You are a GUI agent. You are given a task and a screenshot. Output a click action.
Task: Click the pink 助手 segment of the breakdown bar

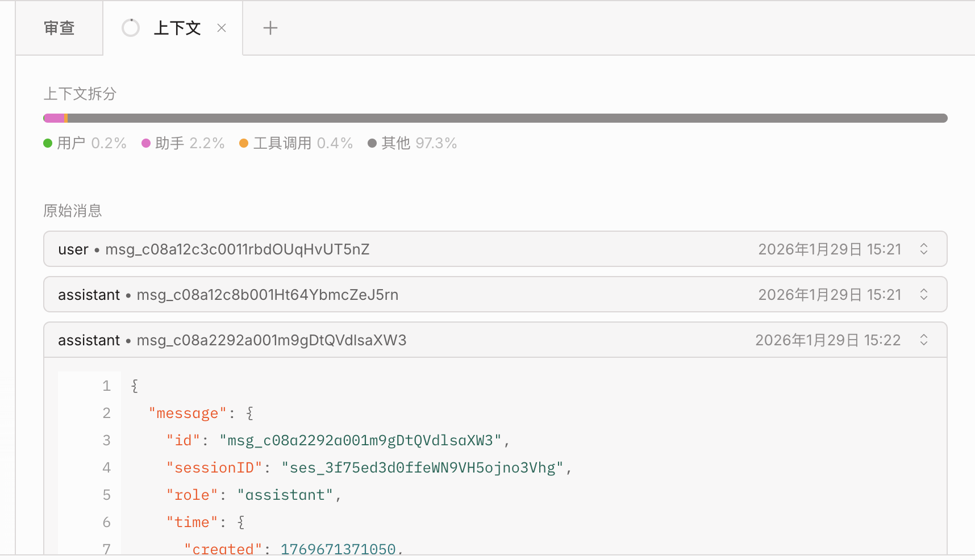click(55, 118)
